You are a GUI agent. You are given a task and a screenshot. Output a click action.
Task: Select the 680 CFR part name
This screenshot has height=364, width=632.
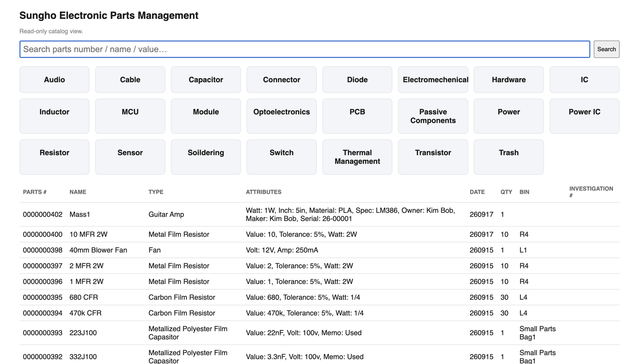[x=84, y=297]
